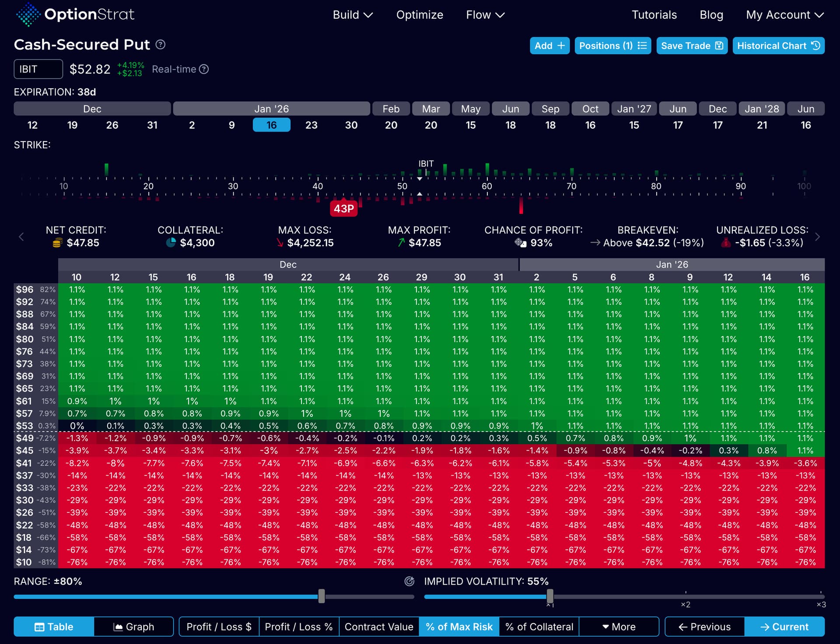Click the Range slider handle
Viewport: 840px width, 644px height.
322,596
